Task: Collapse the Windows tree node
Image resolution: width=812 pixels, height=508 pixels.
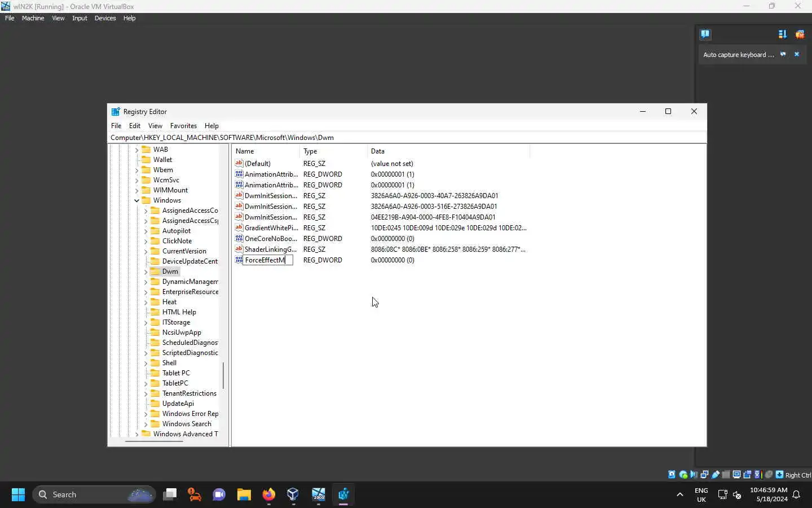Action: click(x=136, y=200)
